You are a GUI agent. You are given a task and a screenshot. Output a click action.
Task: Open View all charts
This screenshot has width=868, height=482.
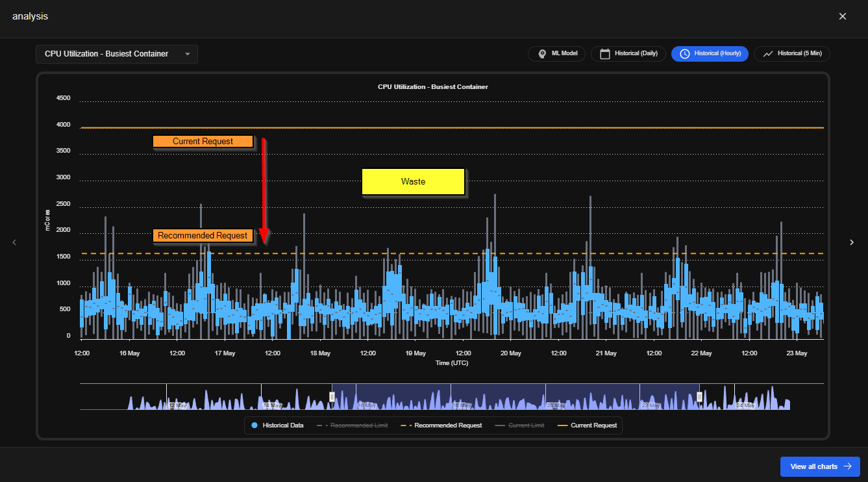point(820,466)
